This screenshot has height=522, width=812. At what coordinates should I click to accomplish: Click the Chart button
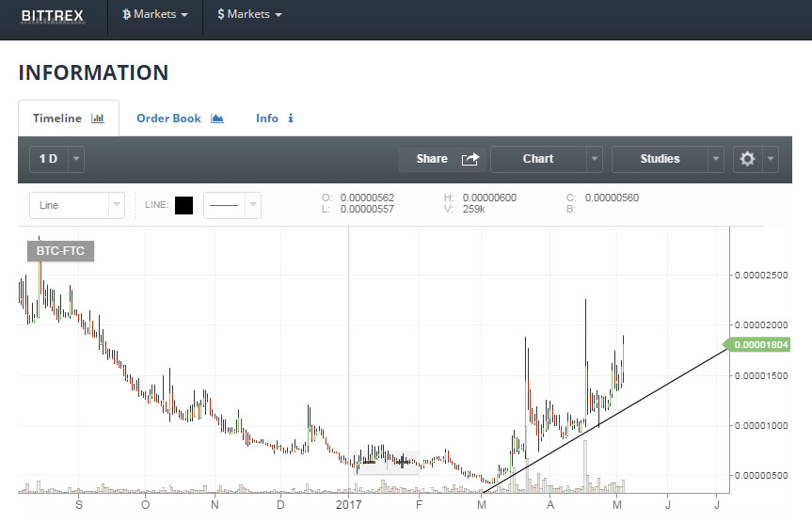538,159
